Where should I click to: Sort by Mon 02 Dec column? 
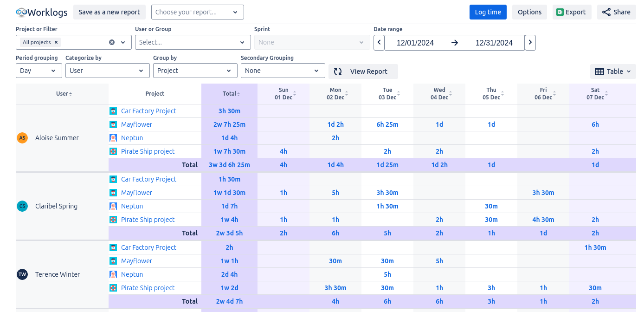tap(347, 94)
